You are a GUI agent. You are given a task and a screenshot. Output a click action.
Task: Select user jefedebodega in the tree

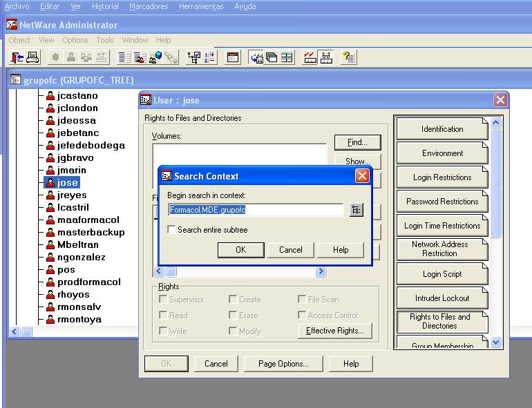click(x=91, y=146)
